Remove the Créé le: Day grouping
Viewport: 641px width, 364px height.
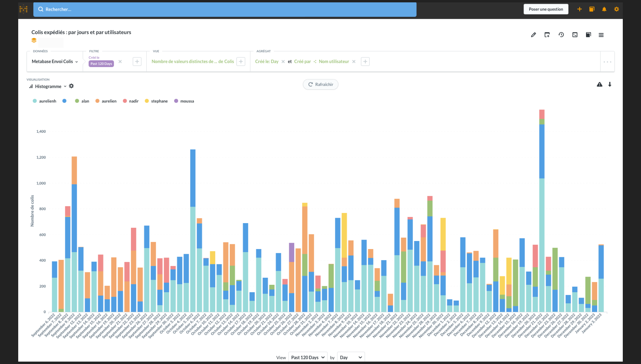[x=283, y=61]
